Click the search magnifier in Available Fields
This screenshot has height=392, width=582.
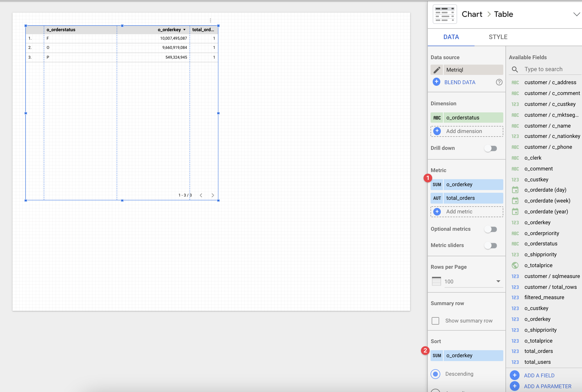515,69
